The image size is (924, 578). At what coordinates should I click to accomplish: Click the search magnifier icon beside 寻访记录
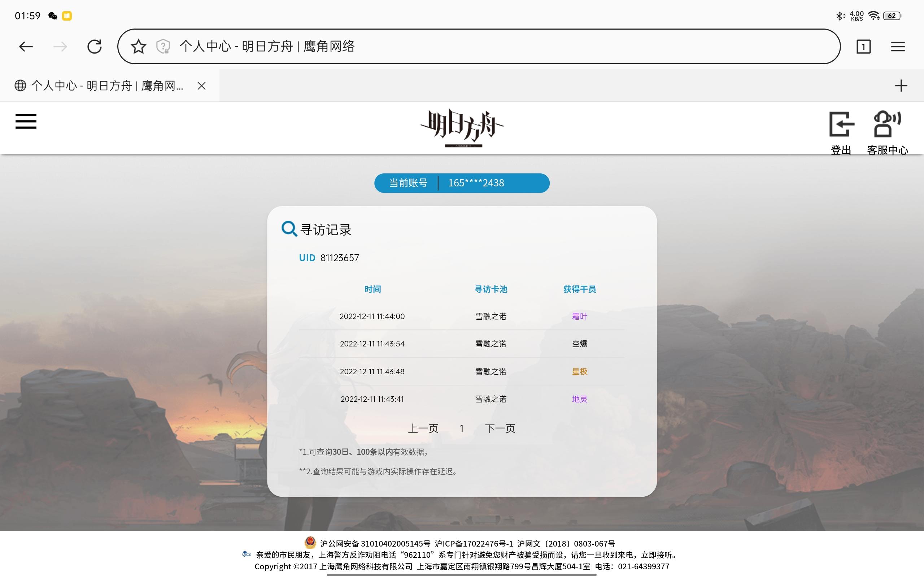(x=289, y=229)
